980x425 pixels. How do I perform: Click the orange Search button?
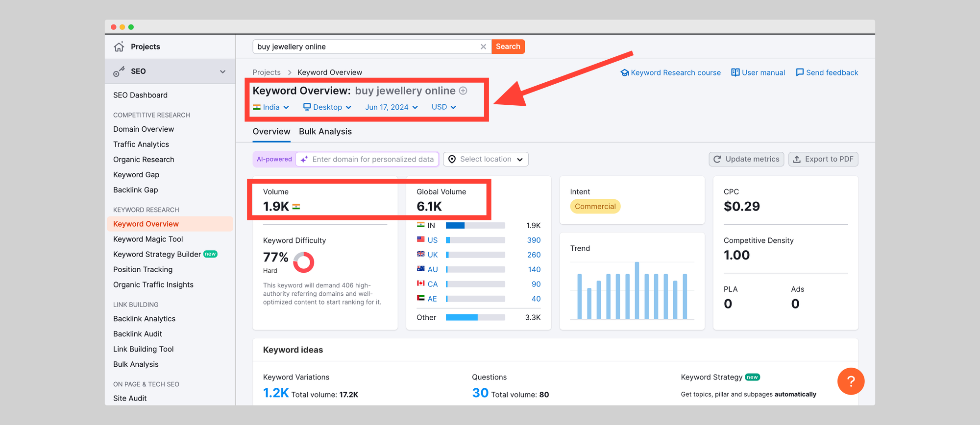(x=508, y=47)
